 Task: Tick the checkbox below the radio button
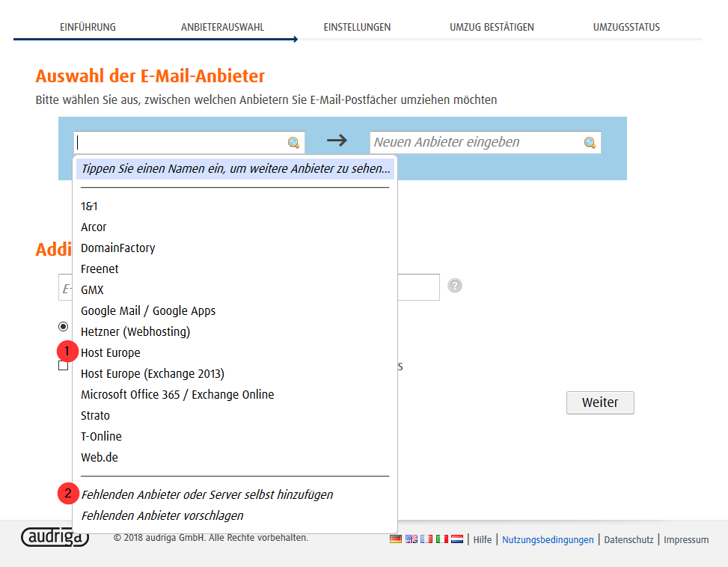click(x=63, y=366)
